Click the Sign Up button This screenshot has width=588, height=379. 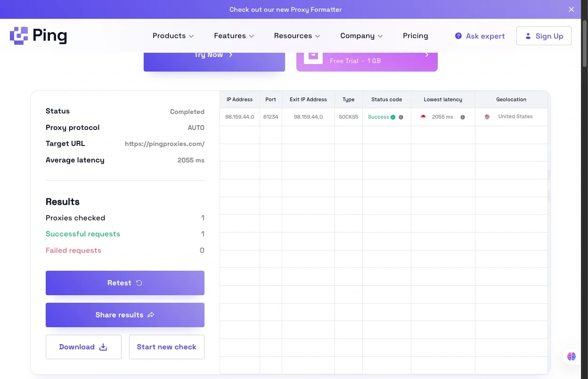(544, 36)
